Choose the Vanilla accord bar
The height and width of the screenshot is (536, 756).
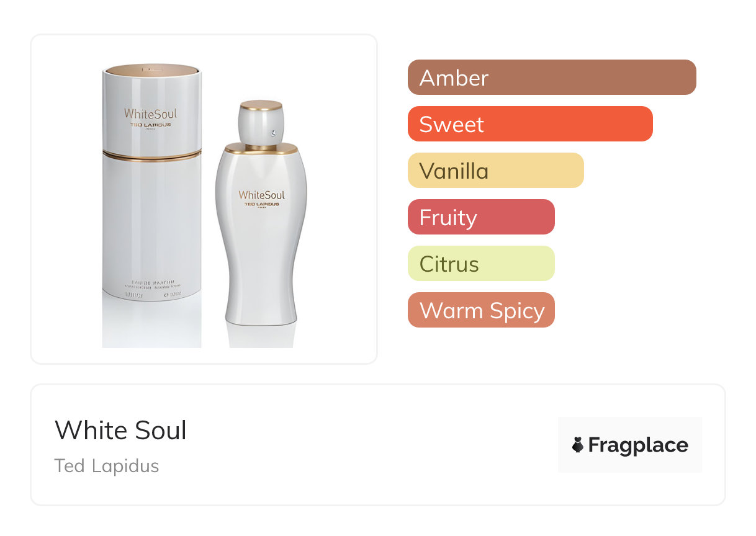coord(496,171)
